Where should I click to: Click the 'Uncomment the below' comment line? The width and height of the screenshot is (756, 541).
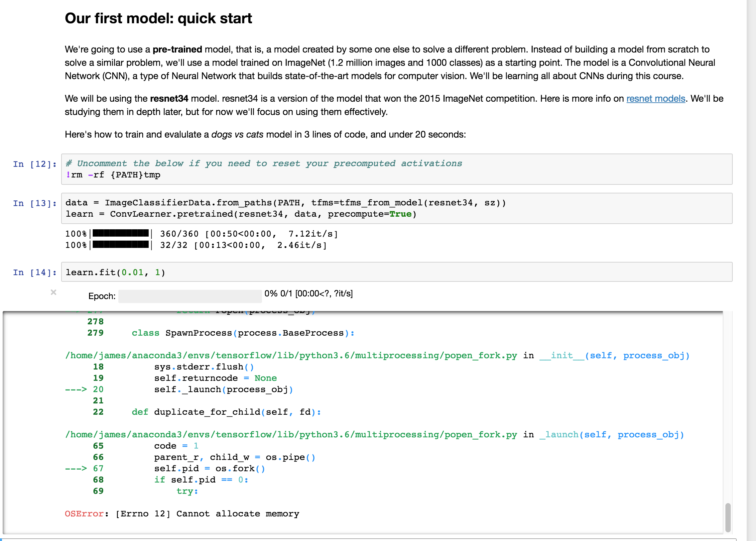click(263, 163)
